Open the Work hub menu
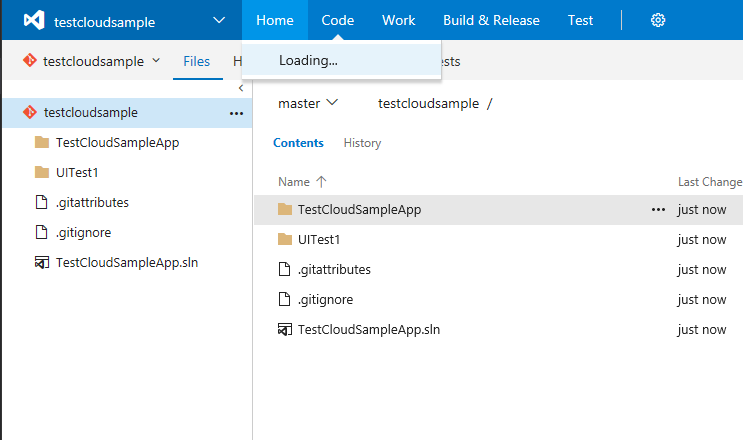 click(x=399, y=20)
